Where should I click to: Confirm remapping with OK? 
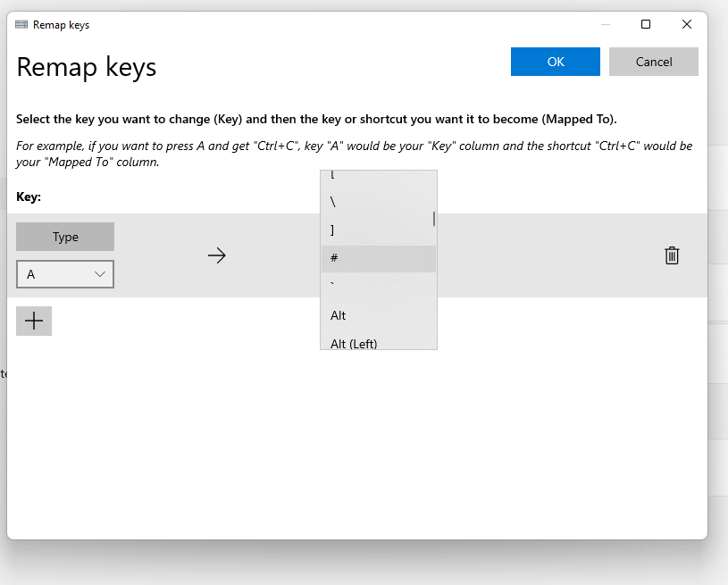coord(556,62)
